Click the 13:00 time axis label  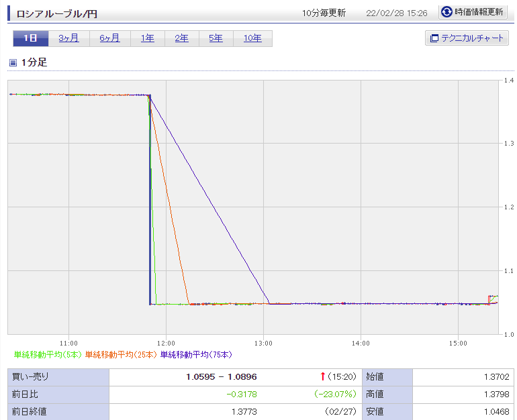[263, 344]
